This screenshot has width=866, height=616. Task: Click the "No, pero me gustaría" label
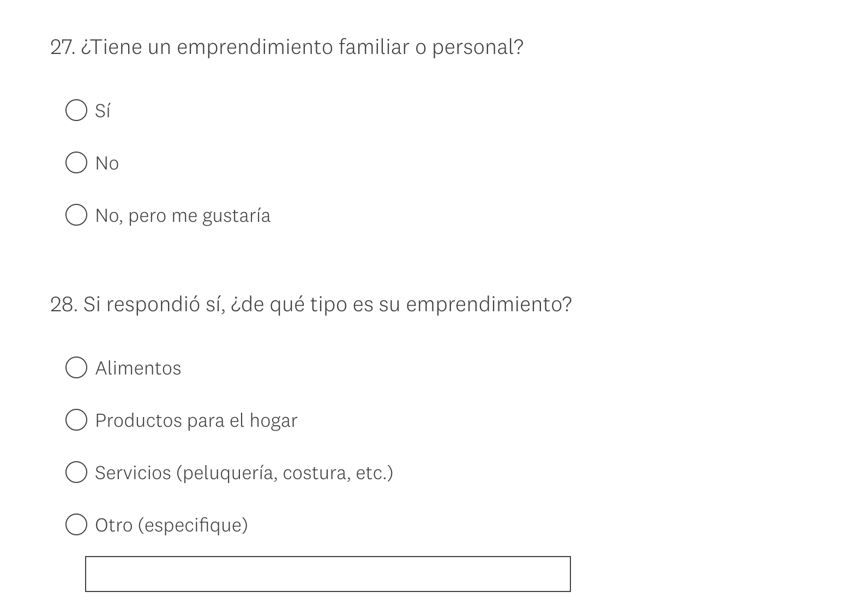[x=183, y=216]
